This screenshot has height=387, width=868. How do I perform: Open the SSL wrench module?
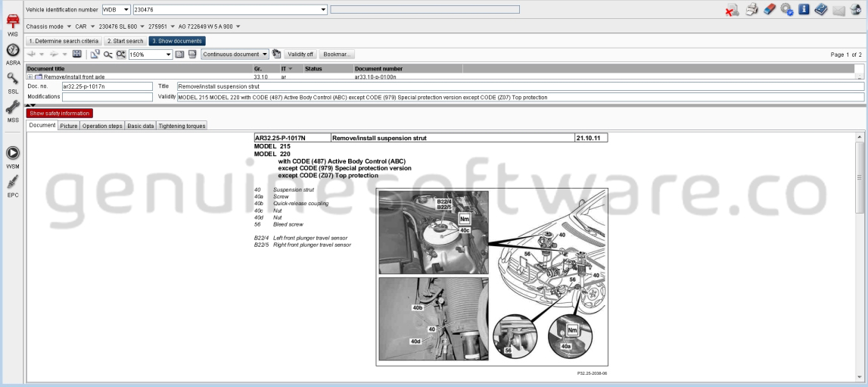tap(12, 80)
